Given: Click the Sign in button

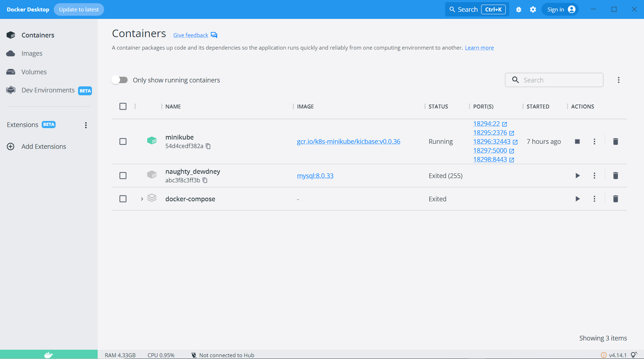Looking at the screenshot, I should tap(560, 10).
